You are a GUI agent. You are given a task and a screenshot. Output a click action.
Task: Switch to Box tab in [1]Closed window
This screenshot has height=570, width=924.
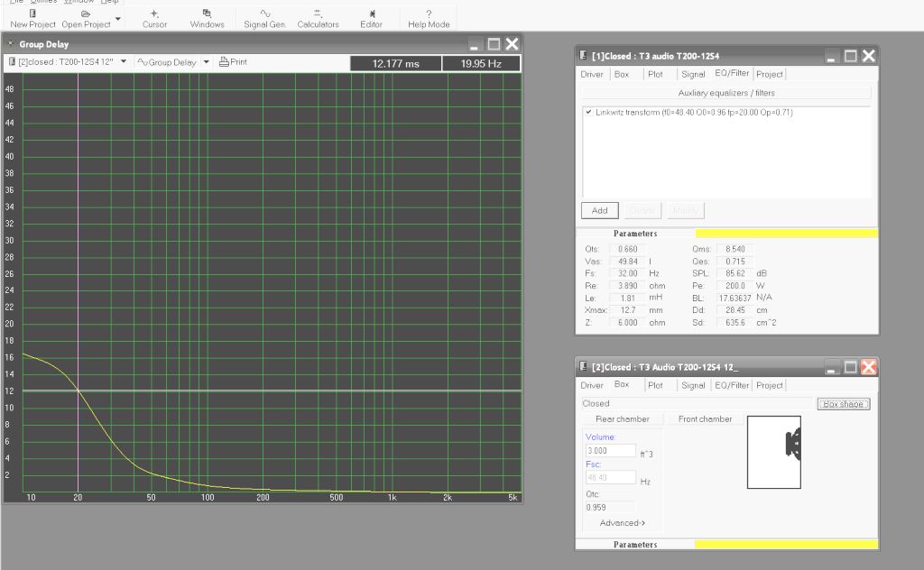point(622,74)
